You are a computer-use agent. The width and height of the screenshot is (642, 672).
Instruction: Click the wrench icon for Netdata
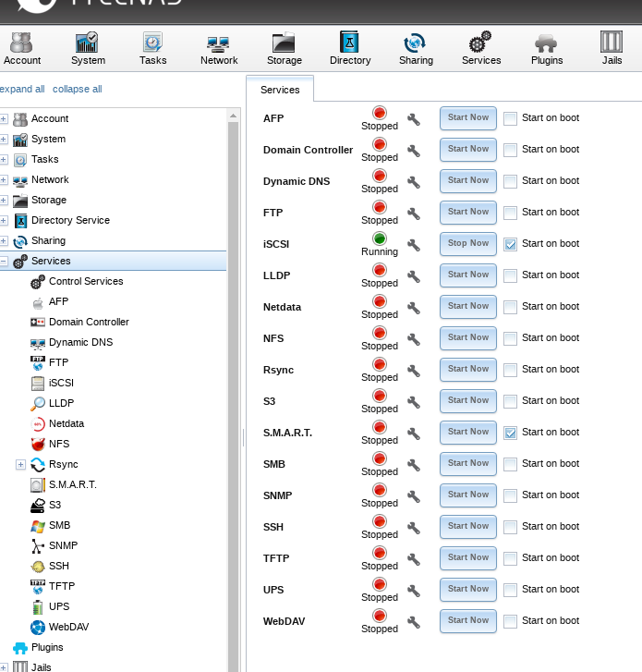413,308
